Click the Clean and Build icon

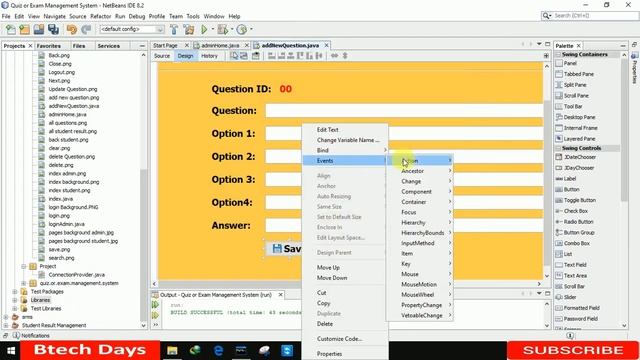click(189, 29)
